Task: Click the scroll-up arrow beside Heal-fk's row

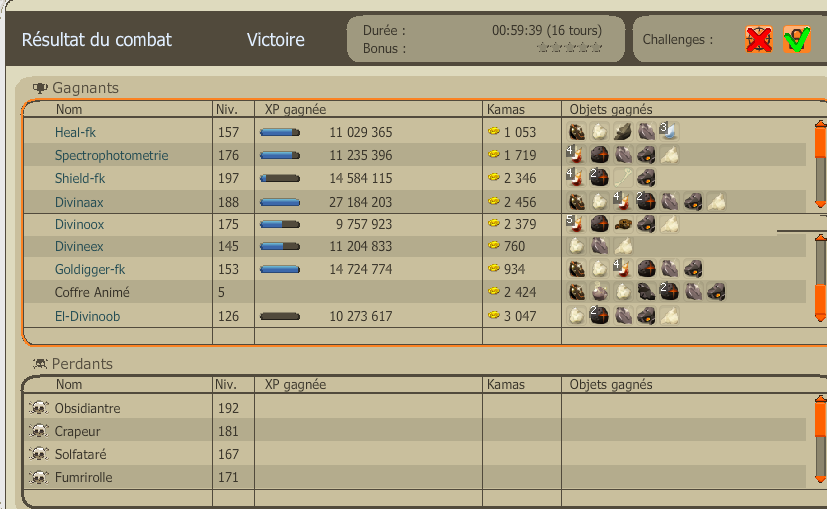Action: [820, 124]
